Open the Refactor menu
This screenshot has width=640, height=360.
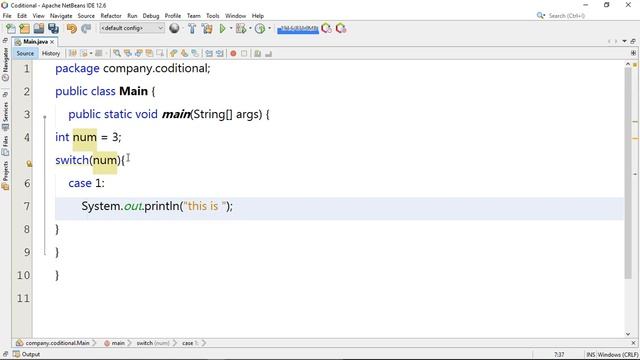tap(111, 16)
